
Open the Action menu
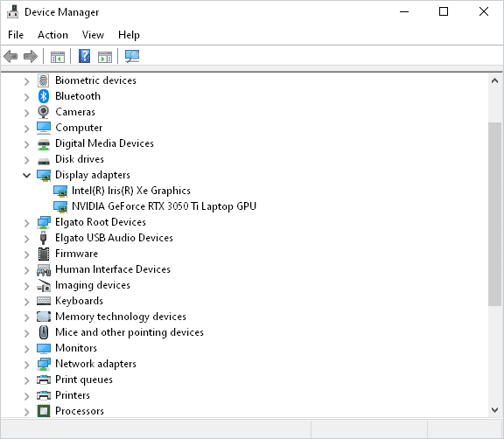[53, 35]
